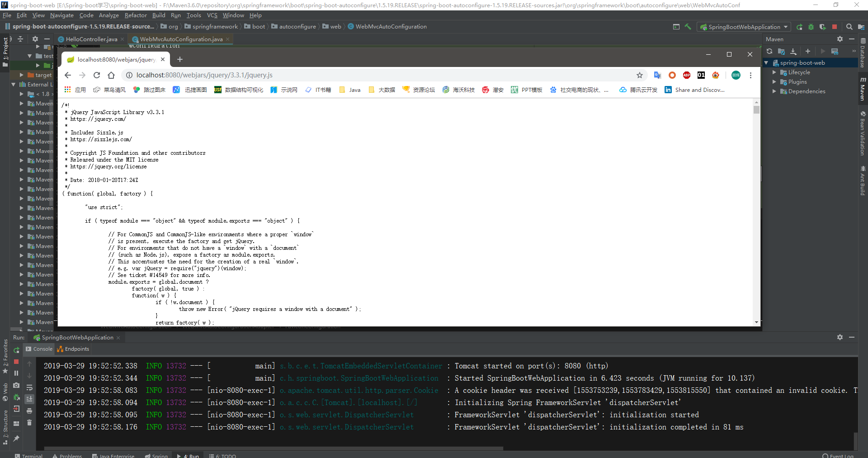Add a Maven project with the plus icon

click(x=808, y=51)
